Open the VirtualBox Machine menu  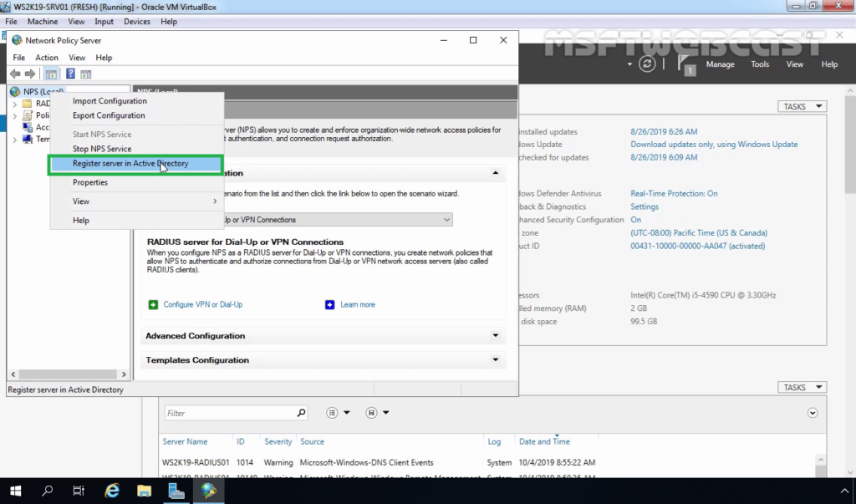pos(43,21)
